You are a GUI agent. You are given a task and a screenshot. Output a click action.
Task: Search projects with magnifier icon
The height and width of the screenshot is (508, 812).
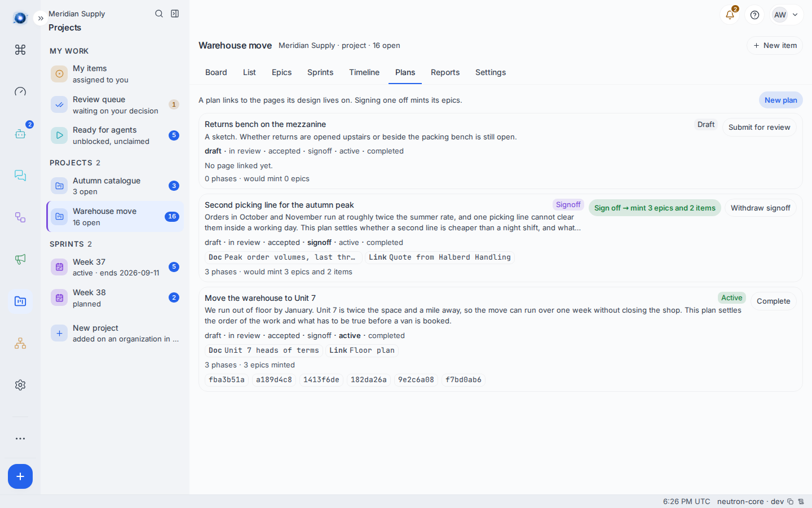pyautogui.click(x=159, y=14)
